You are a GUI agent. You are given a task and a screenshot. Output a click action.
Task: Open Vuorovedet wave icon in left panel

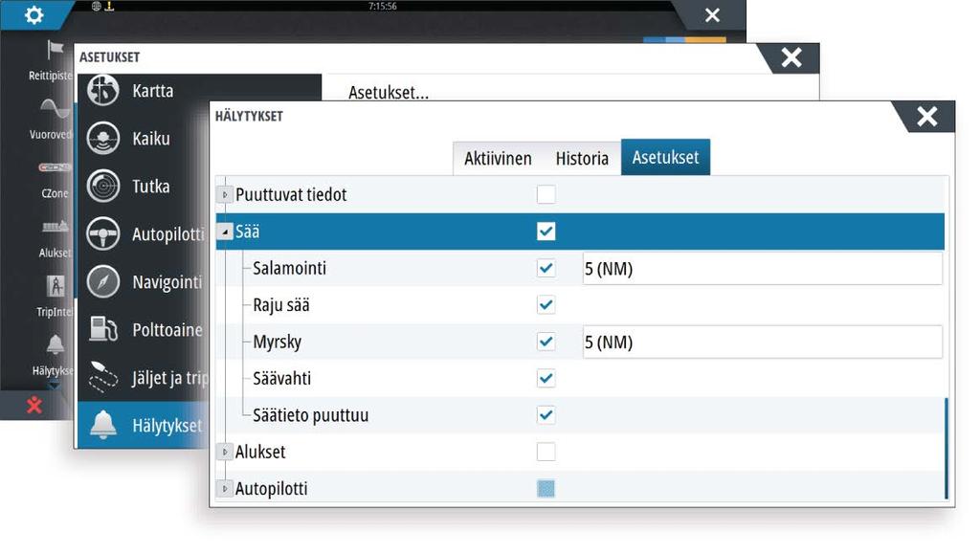tap(55, 108)
